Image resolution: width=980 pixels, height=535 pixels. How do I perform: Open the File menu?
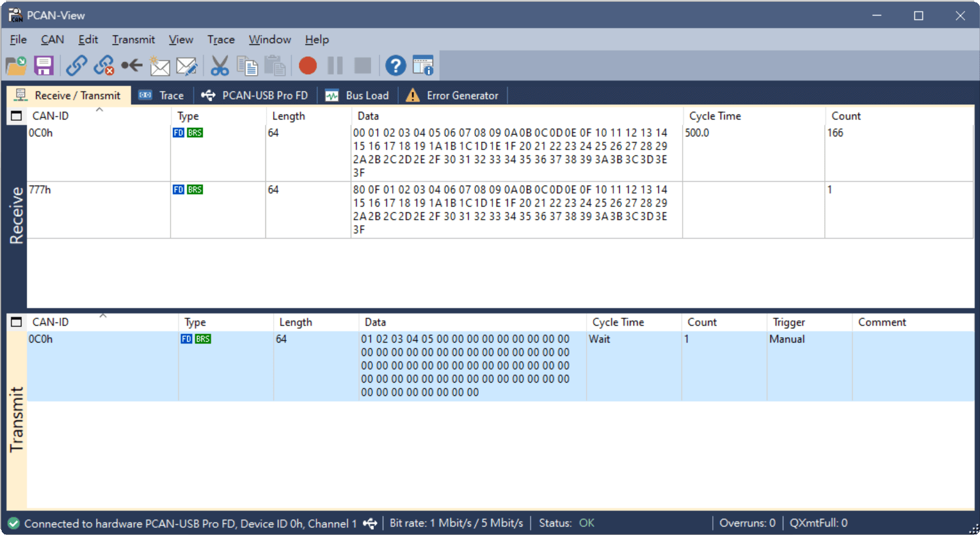(18, 40)
